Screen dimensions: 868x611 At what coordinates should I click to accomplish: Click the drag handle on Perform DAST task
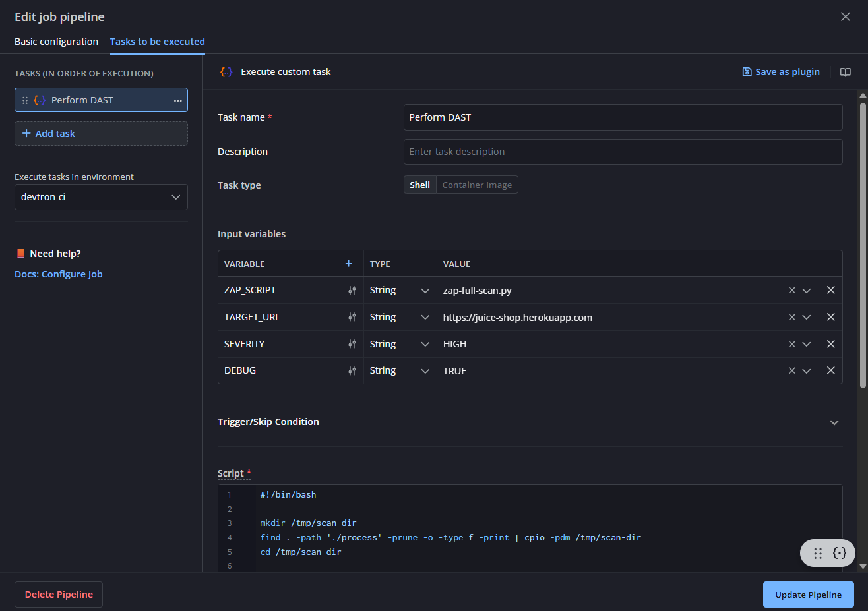click(25, 100)
